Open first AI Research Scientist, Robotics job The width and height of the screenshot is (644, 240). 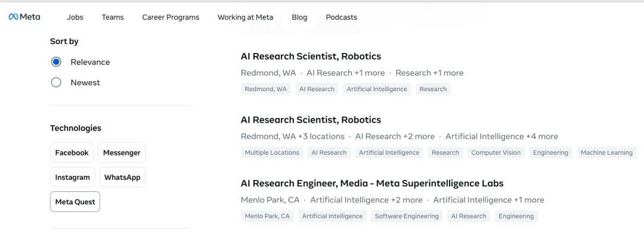[x=311, y=57]
